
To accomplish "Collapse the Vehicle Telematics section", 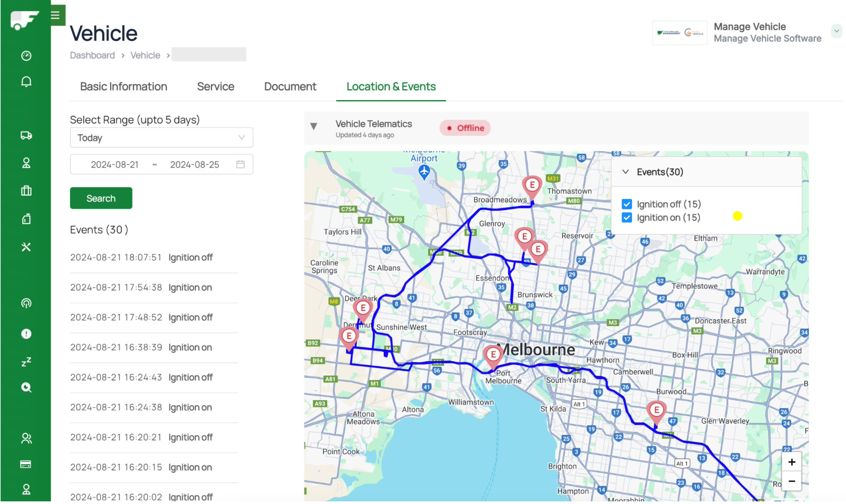I will (x=314, y=127).
